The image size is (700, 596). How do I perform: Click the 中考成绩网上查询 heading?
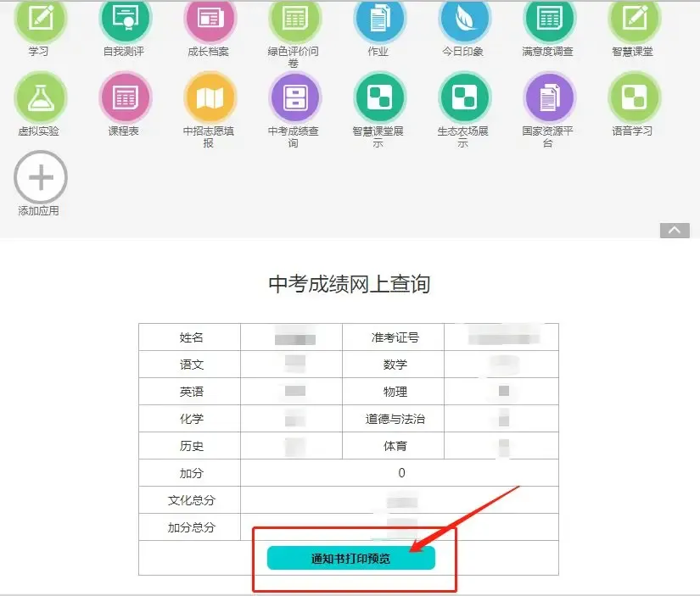point(349,284)
